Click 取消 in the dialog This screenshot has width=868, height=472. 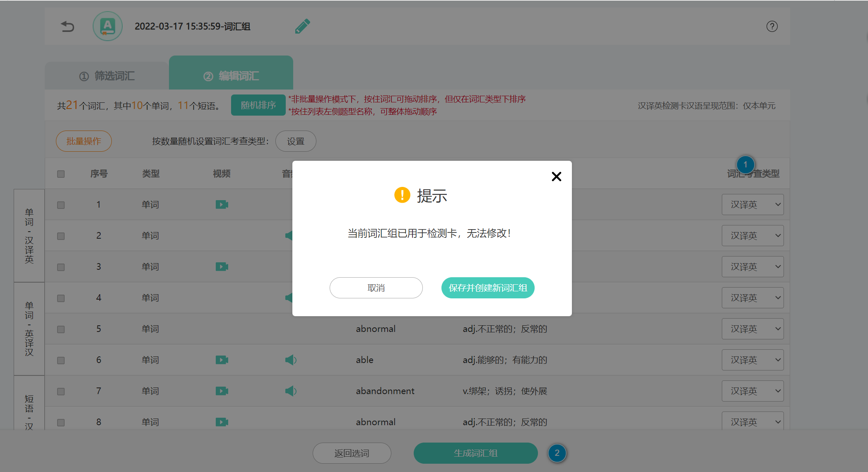[x=376, y=288]
